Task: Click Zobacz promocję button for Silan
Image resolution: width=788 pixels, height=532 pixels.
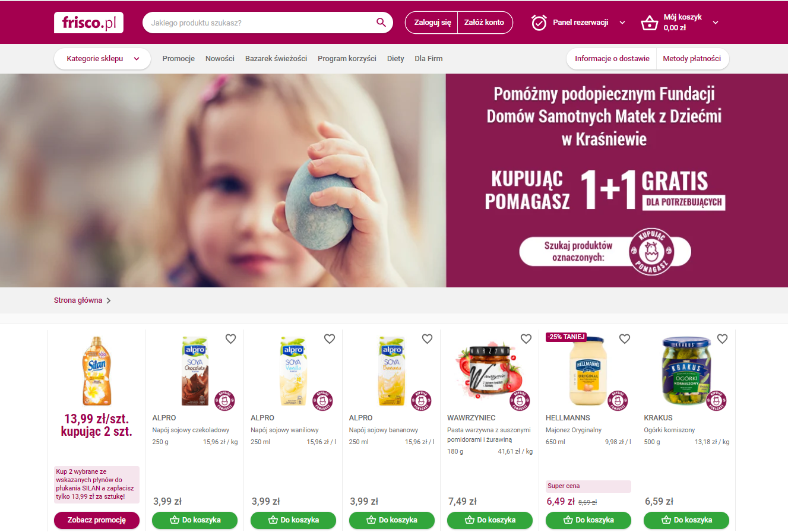Action: pyautogui.click(x=97, y=520)
